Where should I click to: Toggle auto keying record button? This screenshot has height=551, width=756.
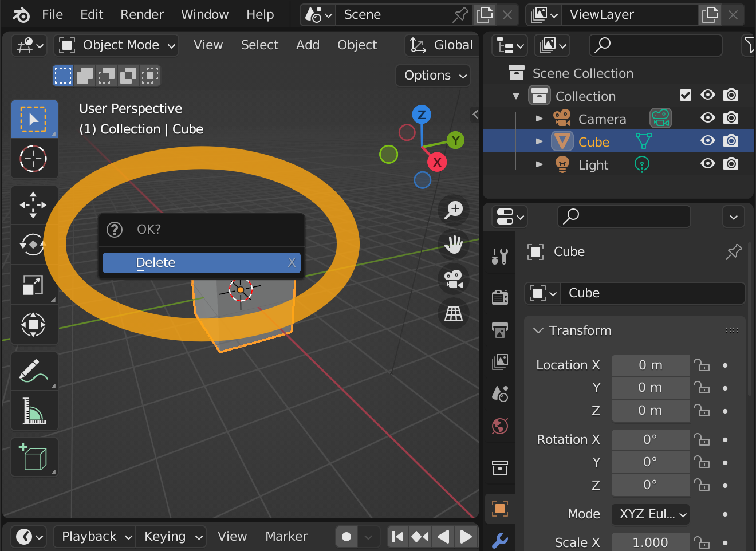346,537
